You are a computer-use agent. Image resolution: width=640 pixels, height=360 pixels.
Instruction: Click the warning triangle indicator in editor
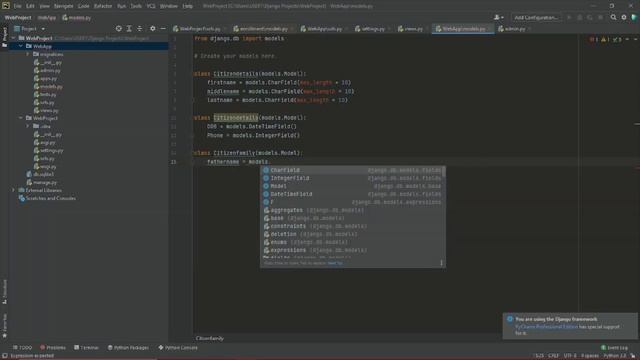[x=605, y=40]
